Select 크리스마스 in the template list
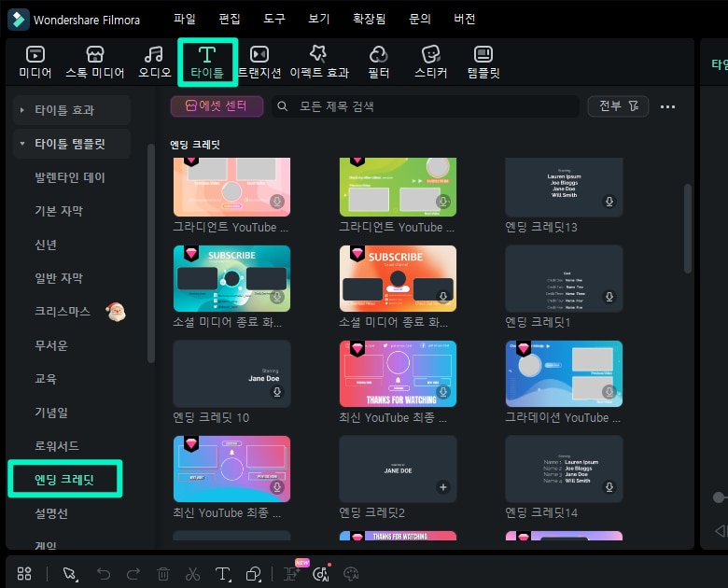Viewport: 728px width, 588px height. [x=63, y=312]
